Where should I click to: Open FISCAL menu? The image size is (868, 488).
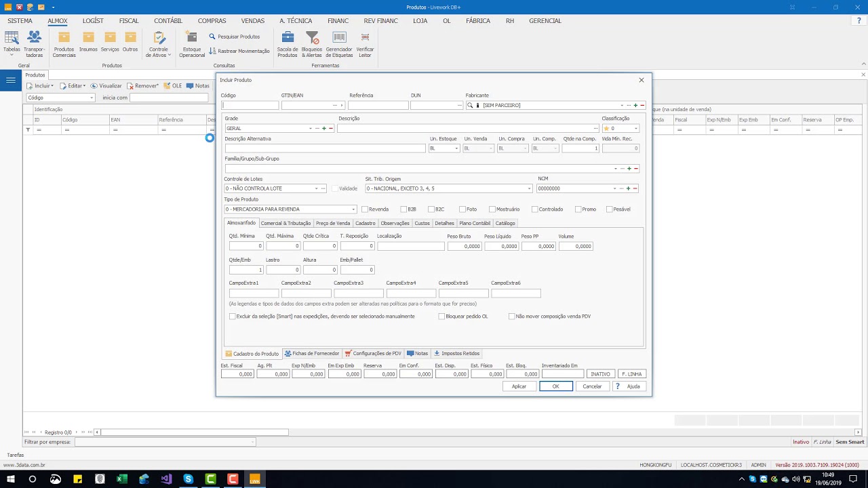click(129, 21)
